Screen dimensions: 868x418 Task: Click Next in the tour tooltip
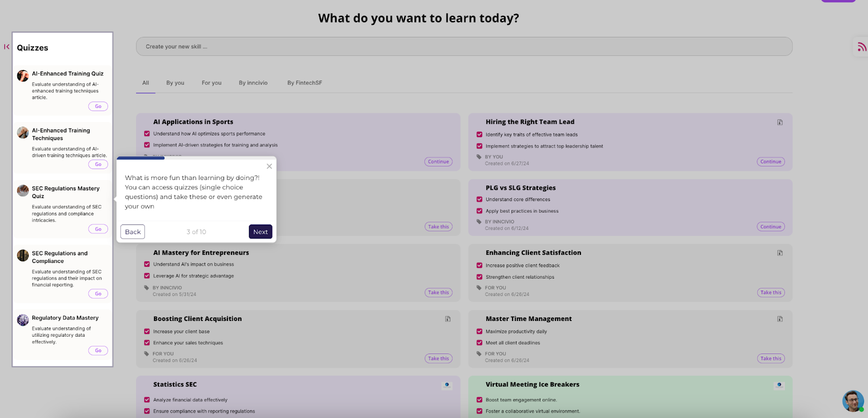pos(260,232)
